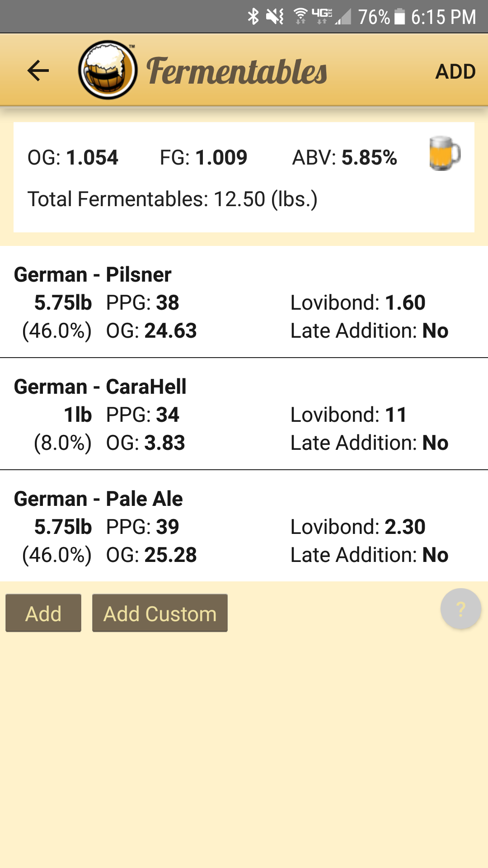Tap the beer mug color icon

click(x=445, y=154)
